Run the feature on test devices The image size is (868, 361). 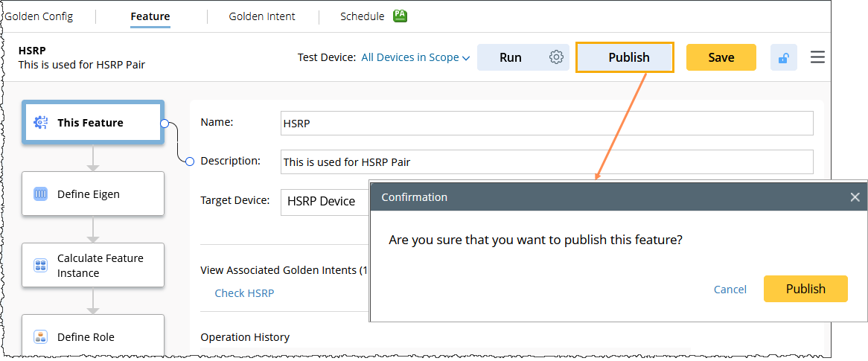[511, 57]
